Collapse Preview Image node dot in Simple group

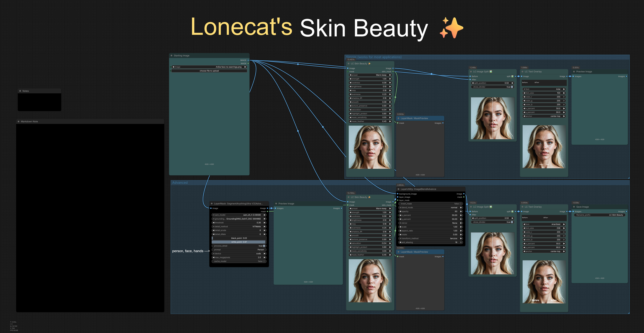574,72
